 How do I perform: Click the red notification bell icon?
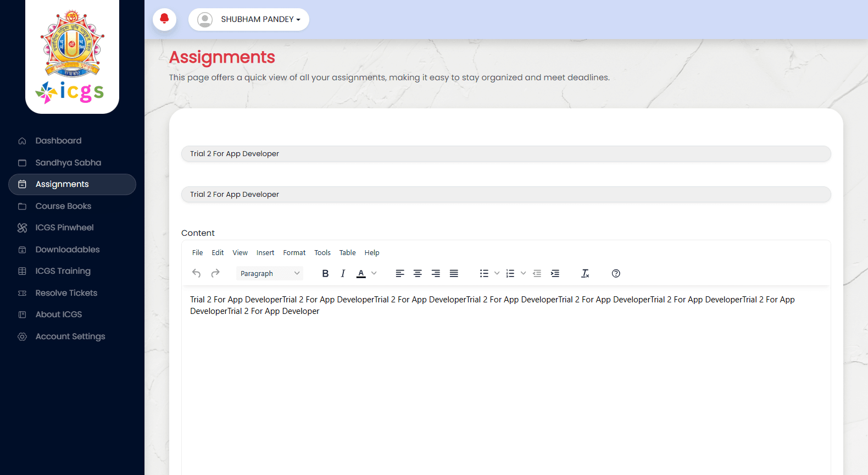point(164,19)
